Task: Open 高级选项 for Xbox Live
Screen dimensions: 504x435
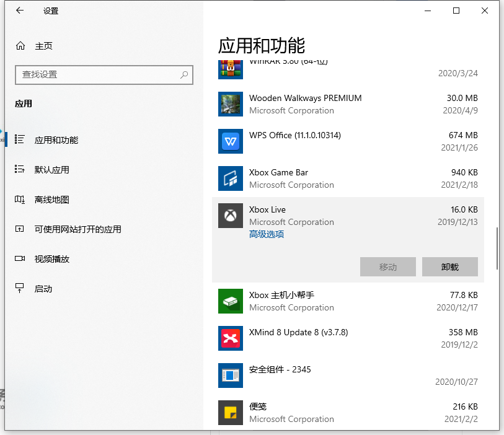Action: click(267, 234)
